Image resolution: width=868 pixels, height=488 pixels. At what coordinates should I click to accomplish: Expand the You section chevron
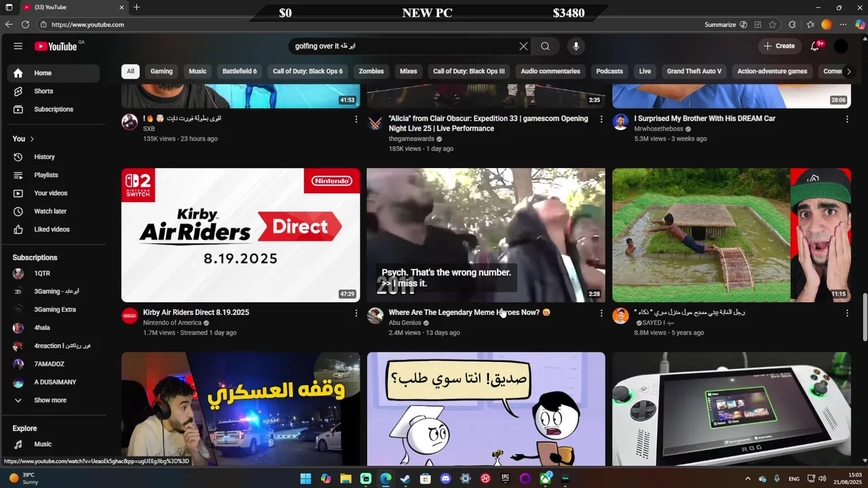click(32, 139)
